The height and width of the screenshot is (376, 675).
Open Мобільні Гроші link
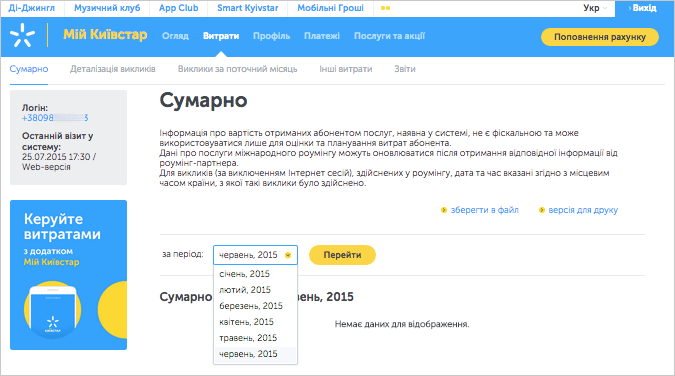pos(331,8)
